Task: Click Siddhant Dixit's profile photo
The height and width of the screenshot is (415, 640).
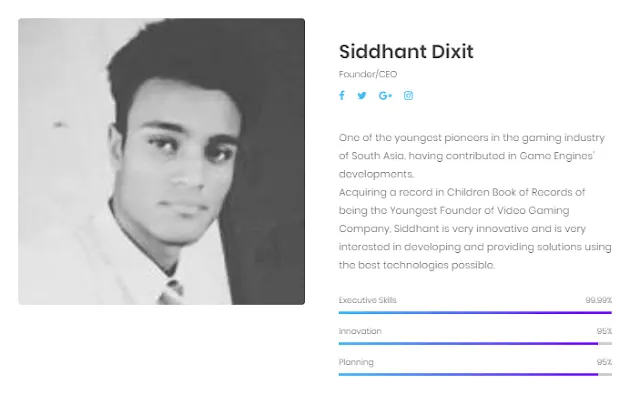Action: click(161, 161)
